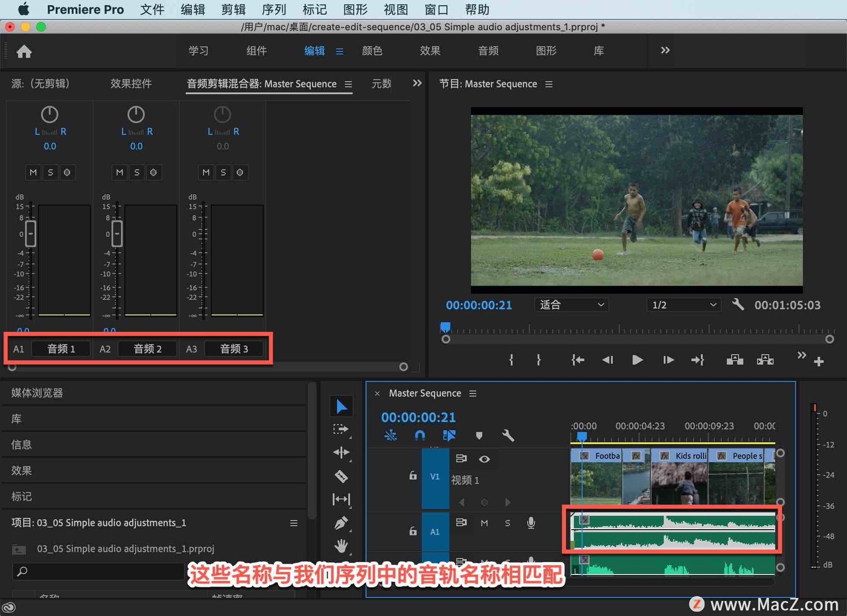
Task: Select the Hand tool
Action: click(x=341, y=546)
